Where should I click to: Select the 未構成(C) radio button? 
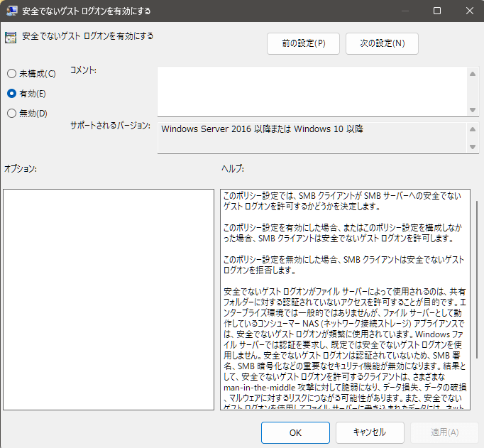point(11,74)
